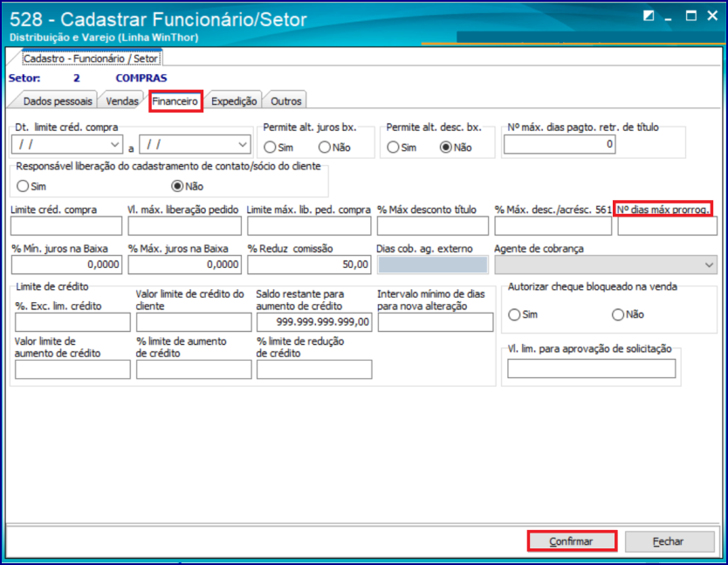Click the Intervalo mínimo de dias para nova alteração field
This screenshot has width=728, height=565.
tap(436, 322)
